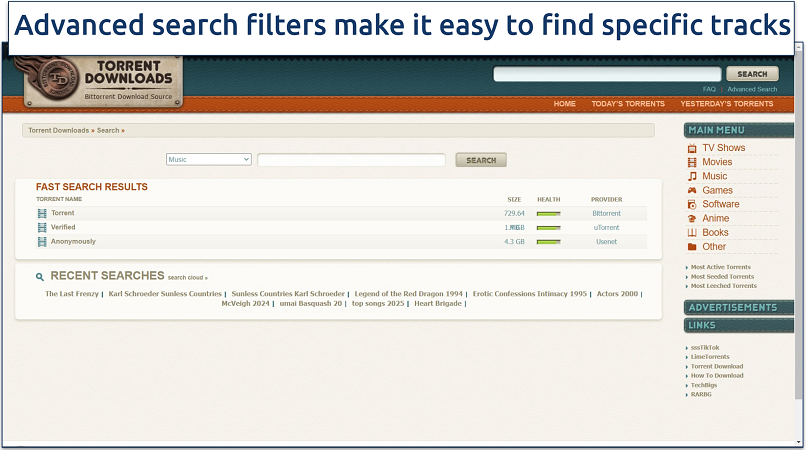Viewport: 806px width, 450px height.
Task: Select Other in Main Menu
Action: [x=714, y=247]
